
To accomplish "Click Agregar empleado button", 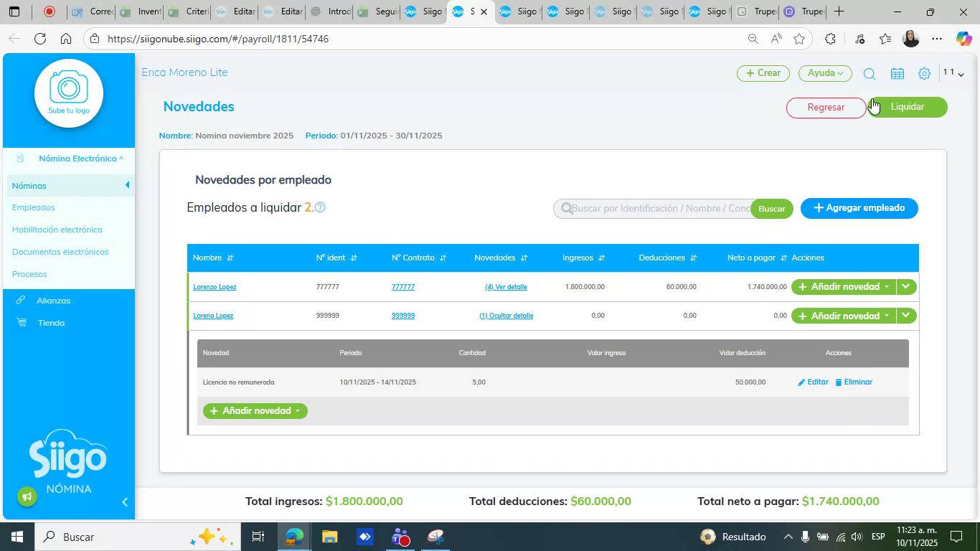I will coord(859,208).
